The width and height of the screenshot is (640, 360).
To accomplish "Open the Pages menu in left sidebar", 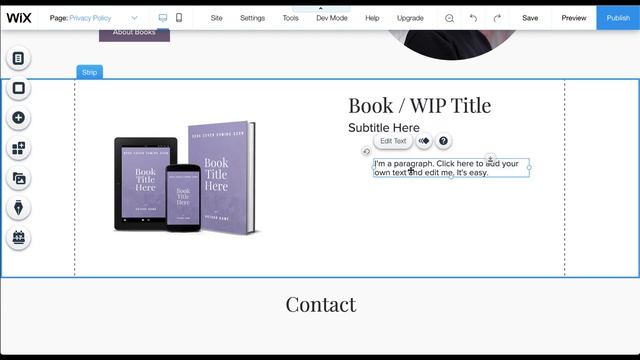I will tap(18, 58).
